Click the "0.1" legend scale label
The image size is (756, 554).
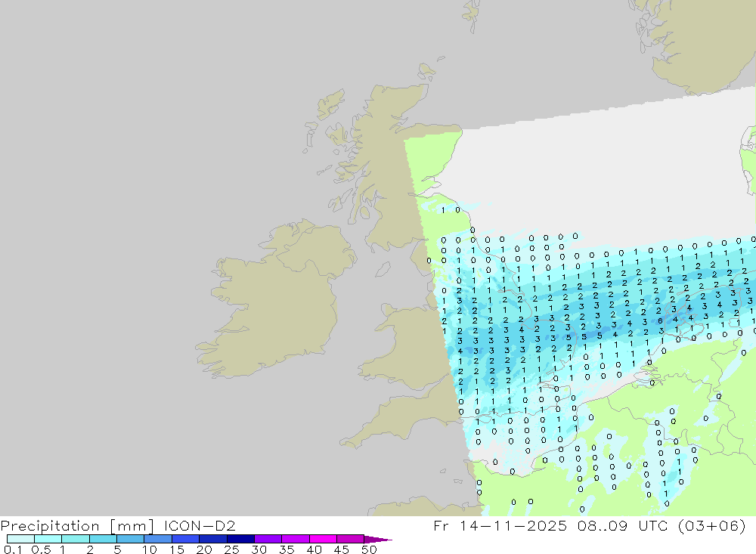13,549
